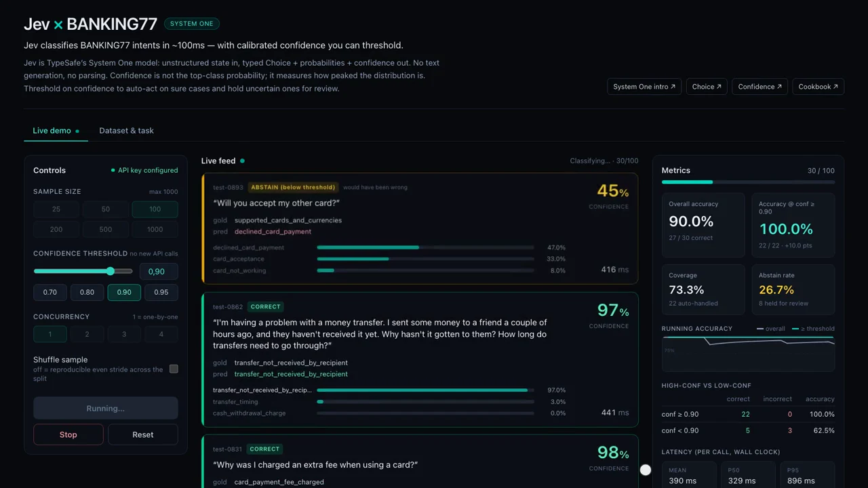Switch to the Live demo tab
The height and width of the screenshot is (488, 868).
point(56,131)
